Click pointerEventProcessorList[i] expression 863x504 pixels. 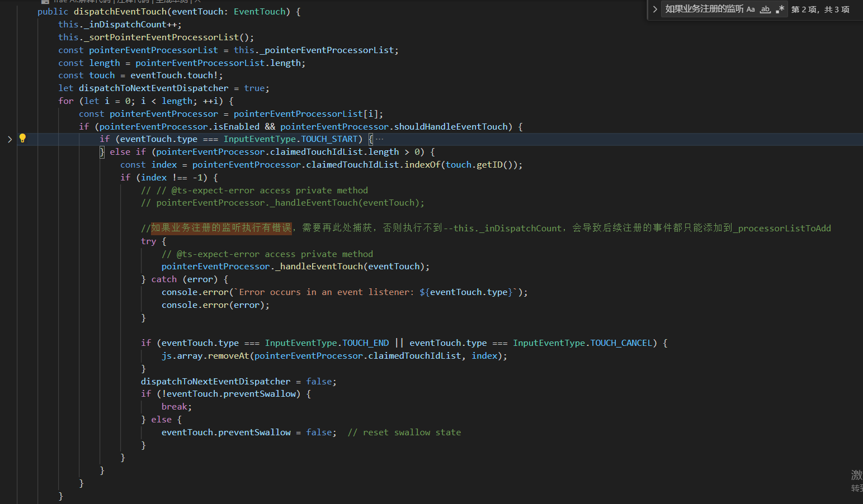pos(306,114)
